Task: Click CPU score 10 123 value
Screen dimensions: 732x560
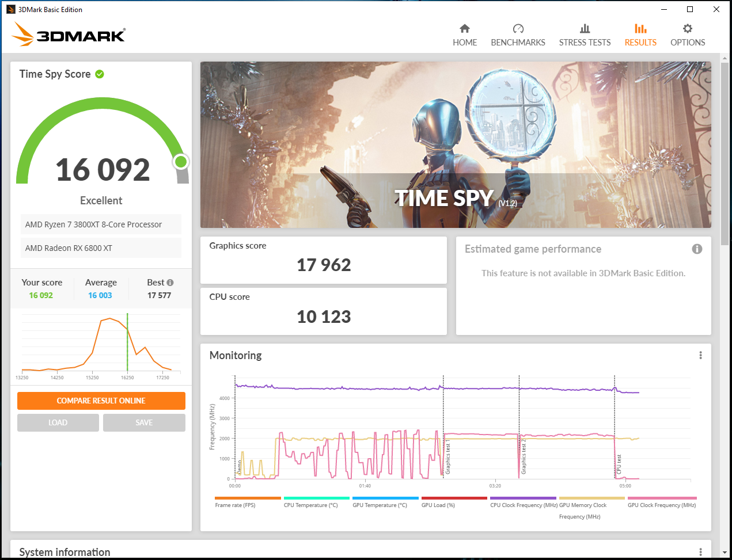Action: [324, 317]
